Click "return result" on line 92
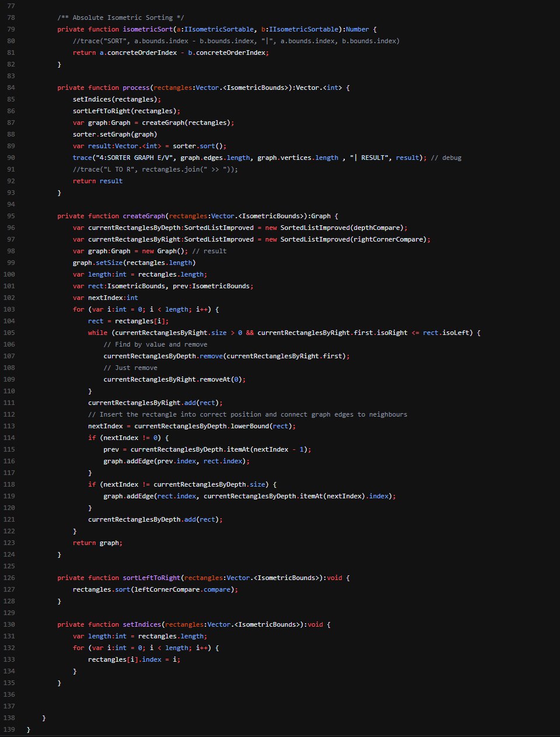Screen dimensions: 560x737 click(x=97, y=181)
